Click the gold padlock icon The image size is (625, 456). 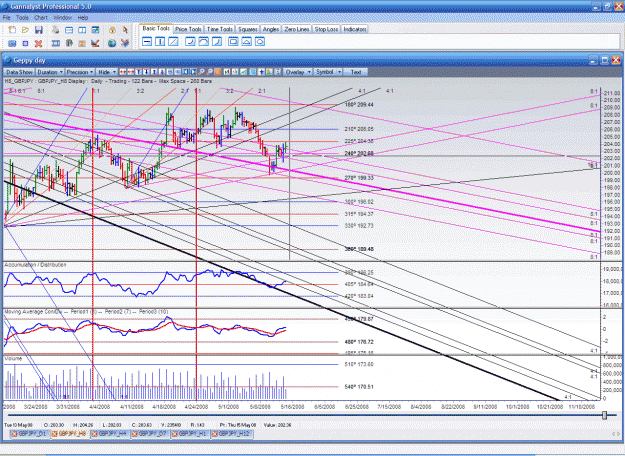click(112, 30)
